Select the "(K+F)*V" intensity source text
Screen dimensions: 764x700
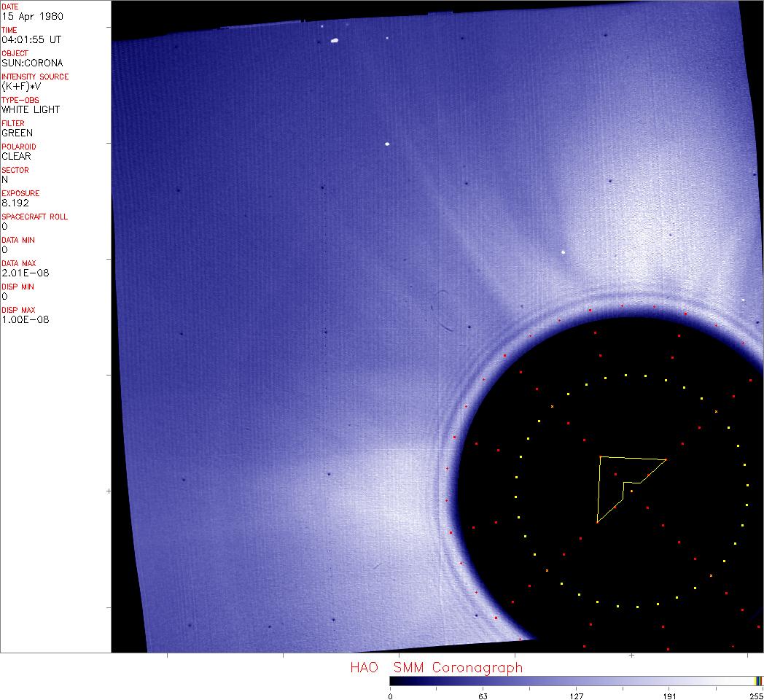tap(22, 86)
